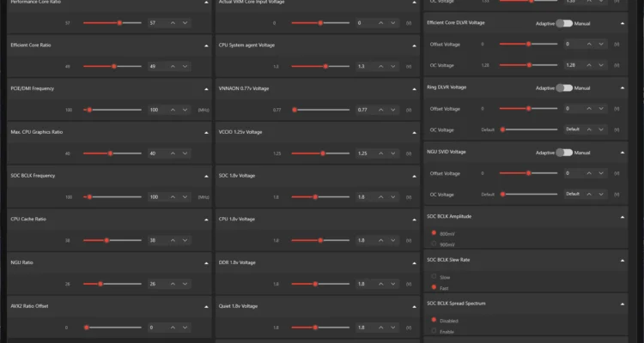Click the NGU SVID OC Voltage slider handle

tap(502, 194)
